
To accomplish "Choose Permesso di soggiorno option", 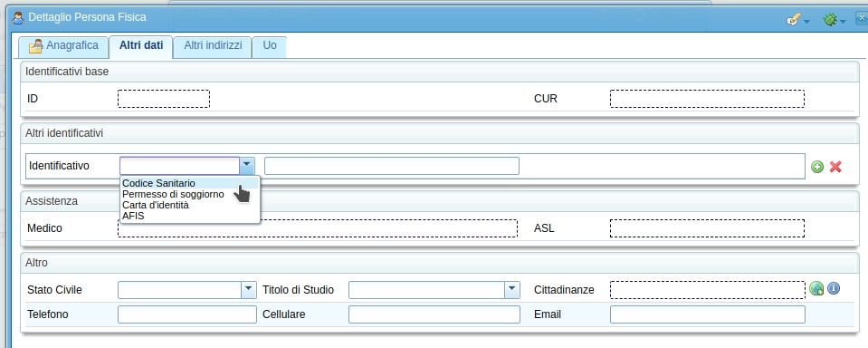I will point(189,194).
